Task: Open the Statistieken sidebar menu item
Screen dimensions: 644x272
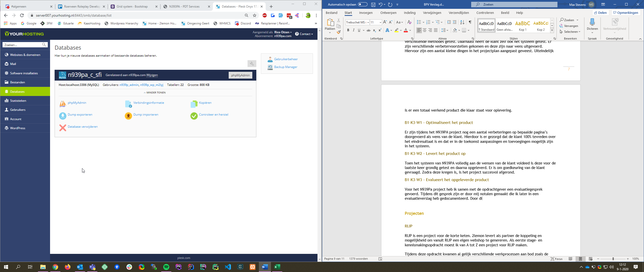Action: click(x=18, y=101)
